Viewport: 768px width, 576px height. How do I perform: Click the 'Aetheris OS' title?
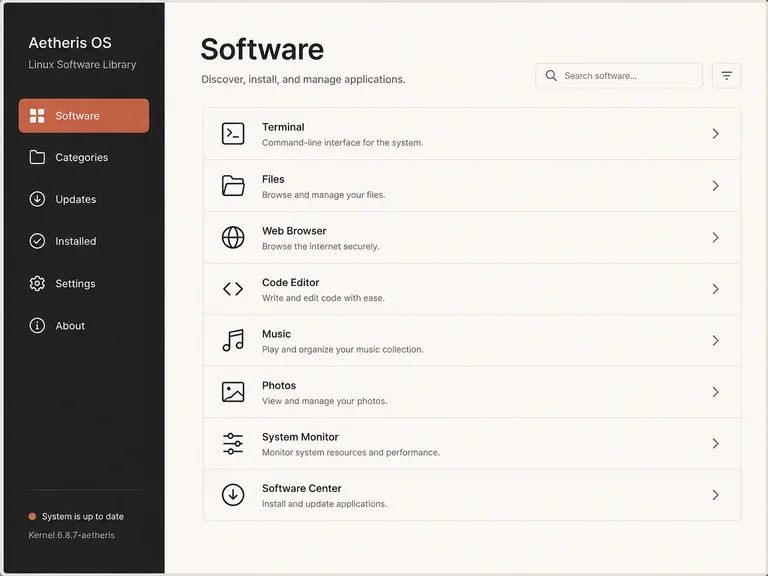(70, 43)
